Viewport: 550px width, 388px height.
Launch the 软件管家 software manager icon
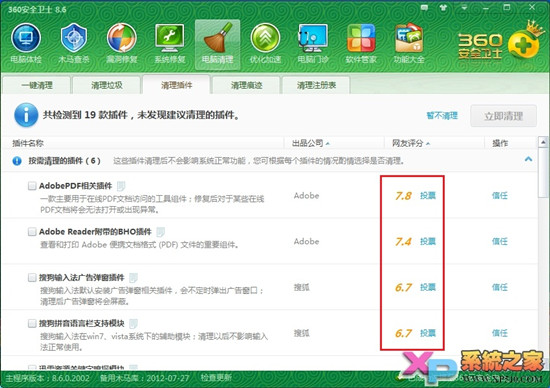click(361, 38)
